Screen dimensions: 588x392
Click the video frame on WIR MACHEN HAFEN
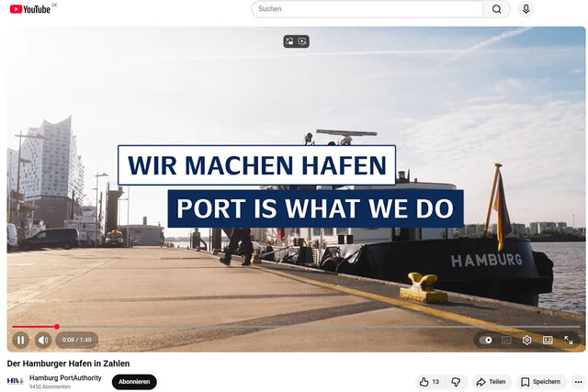[256, 165]
